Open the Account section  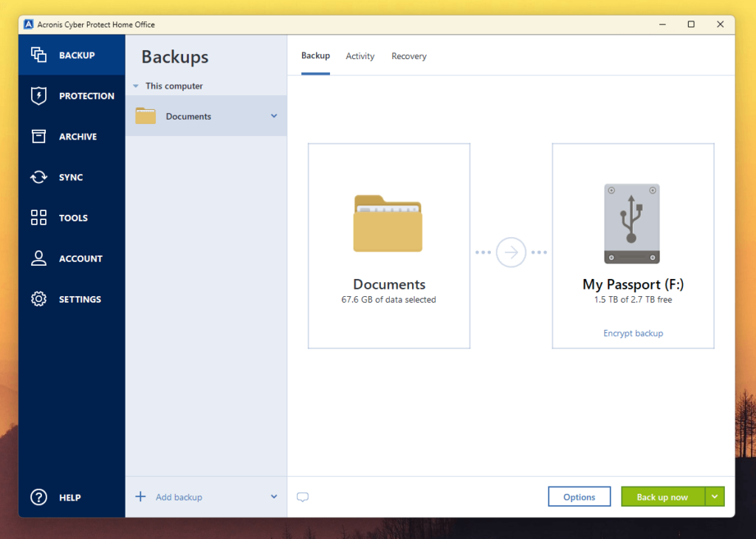point(72,258)
